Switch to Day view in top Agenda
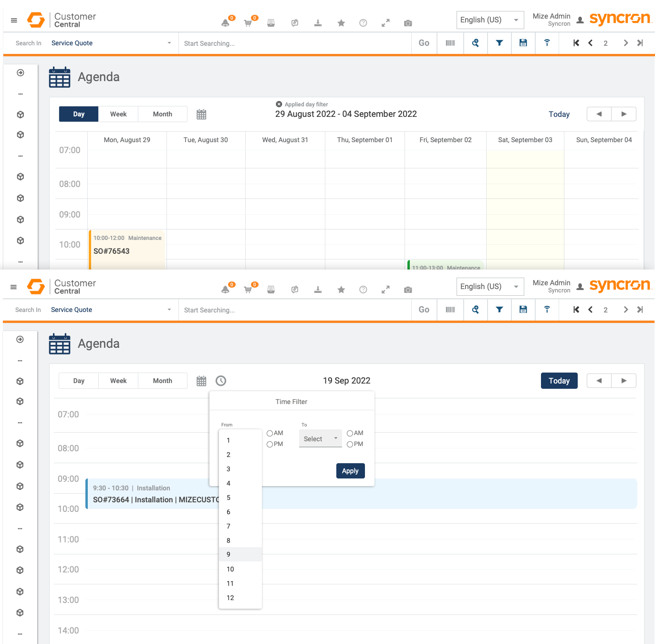Image resolution: width=655 pixels, height=644 pixels. point(79,114)
